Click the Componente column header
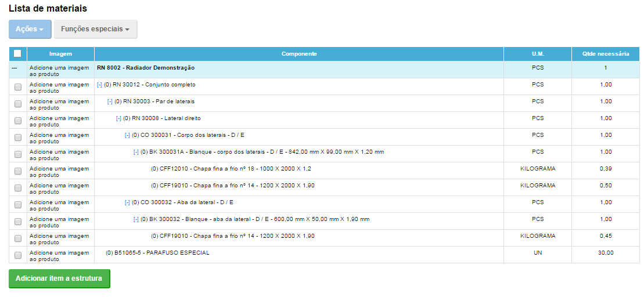 298,54
